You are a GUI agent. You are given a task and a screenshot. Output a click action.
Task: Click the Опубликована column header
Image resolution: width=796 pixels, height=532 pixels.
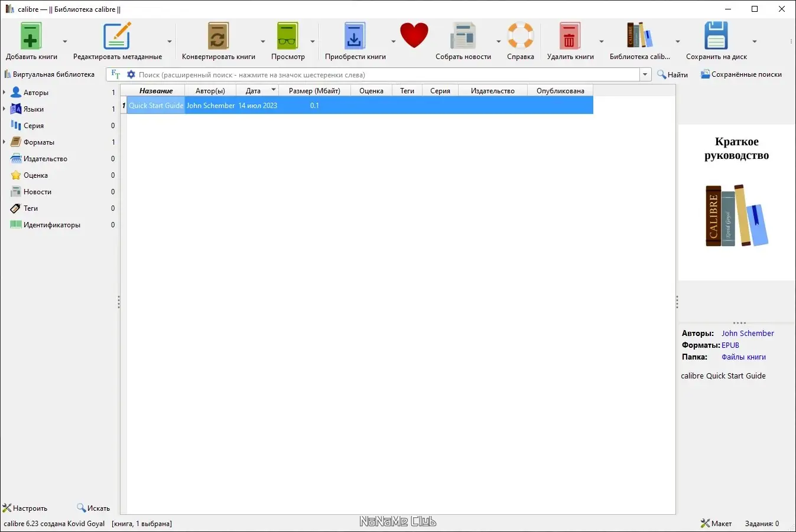(560, 90)
